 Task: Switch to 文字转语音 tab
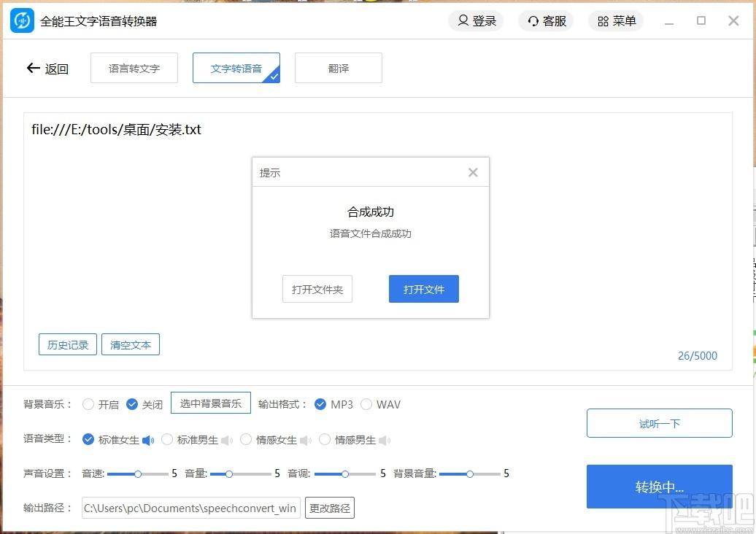[236, 68]
